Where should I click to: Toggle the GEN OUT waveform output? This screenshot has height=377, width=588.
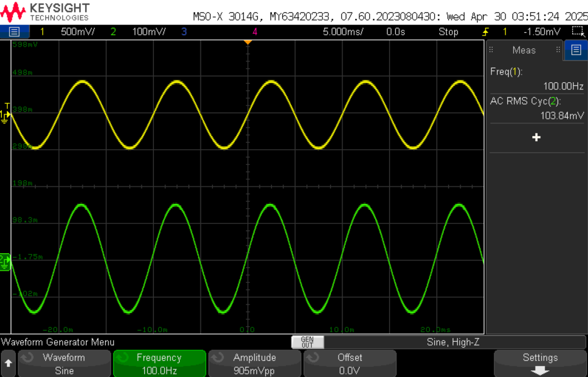point(307,342)
